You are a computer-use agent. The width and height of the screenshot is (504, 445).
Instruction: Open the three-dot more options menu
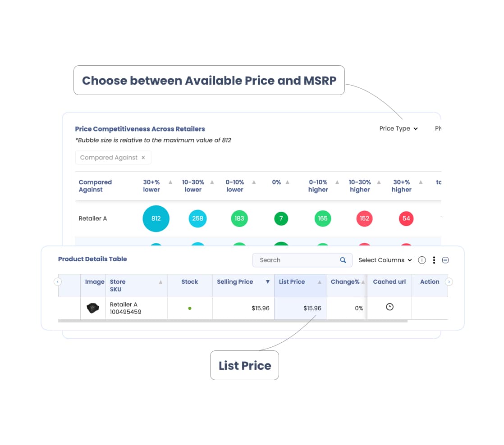click(434, 260)
